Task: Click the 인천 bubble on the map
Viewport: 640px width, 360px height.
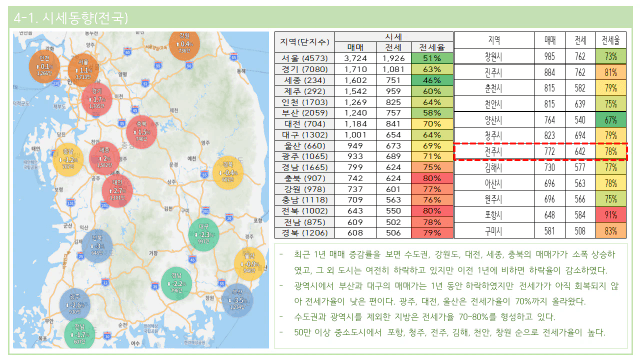Action: (x=44, y=67)
